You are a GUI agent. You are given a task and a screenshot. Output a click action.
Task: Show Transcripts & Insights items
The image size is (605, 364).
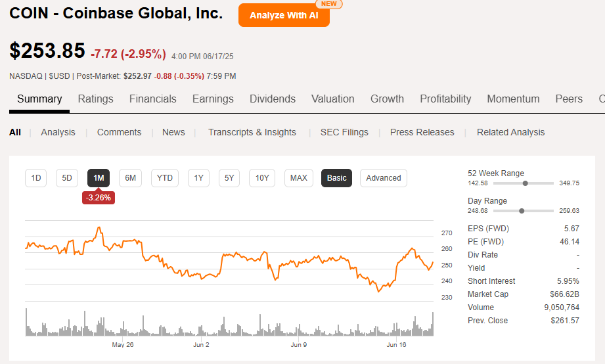tap(252, 132)
